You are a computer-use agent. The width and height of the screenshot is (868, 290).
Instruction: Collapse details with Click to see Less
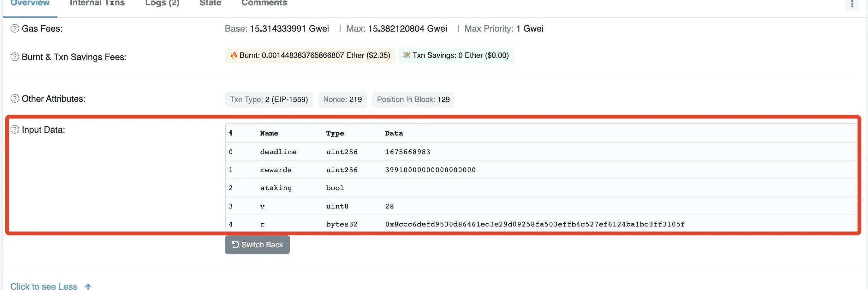point(44,286)
